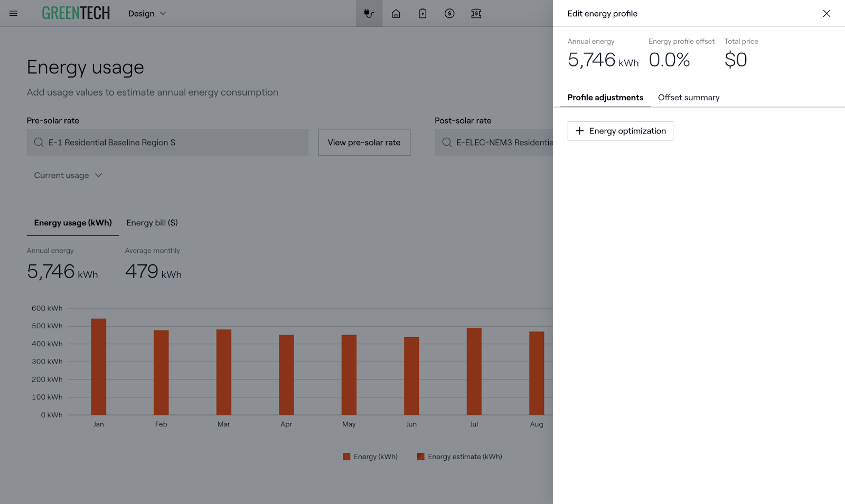Image resolution: width=845 pixels, height=504 pixels.
Task: Click the bank financing icon
Action: 476,13
